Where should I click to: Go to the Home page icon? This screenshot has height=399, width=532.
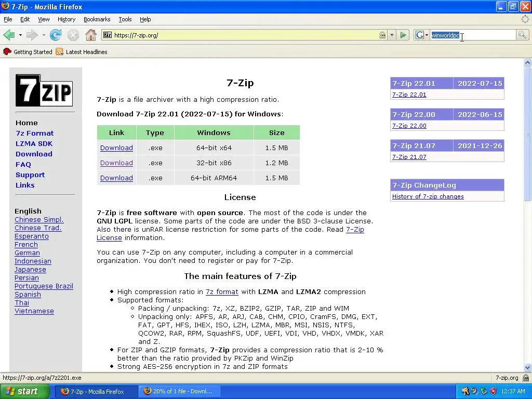click(90, 35)
